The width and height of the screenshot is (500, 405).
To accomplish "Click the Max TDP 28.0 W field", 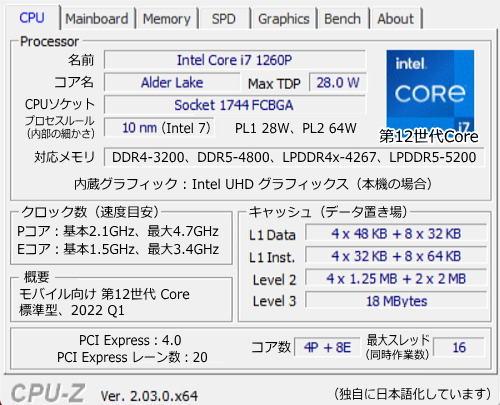I will pos(338,83).
